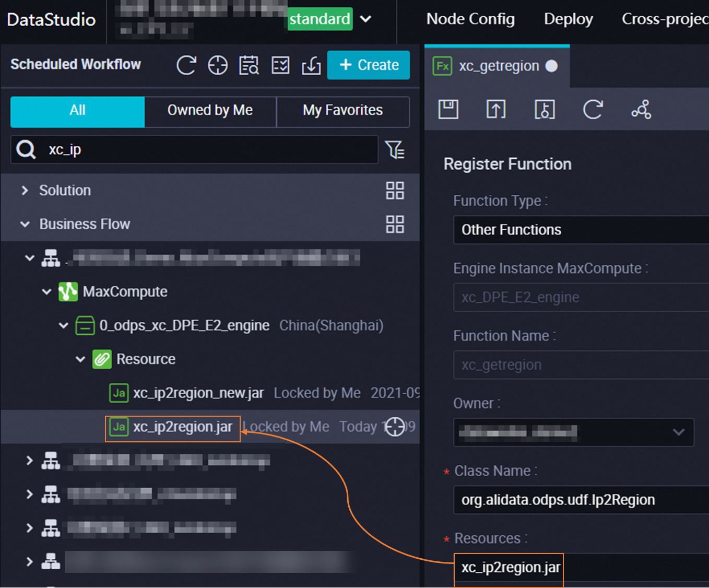Switch to My Favorites tab

[x=342, y=111]
